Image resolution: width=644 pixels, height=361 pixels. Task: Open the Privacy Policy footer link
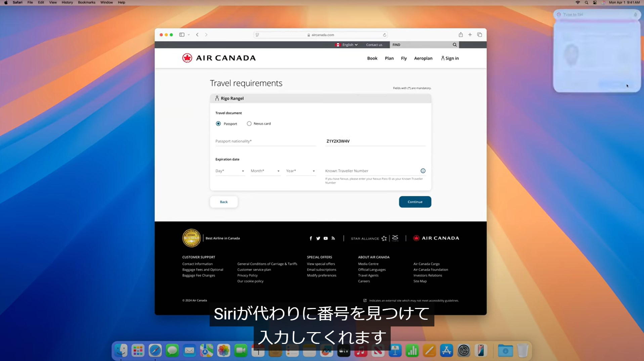click(x=248, y=275)
